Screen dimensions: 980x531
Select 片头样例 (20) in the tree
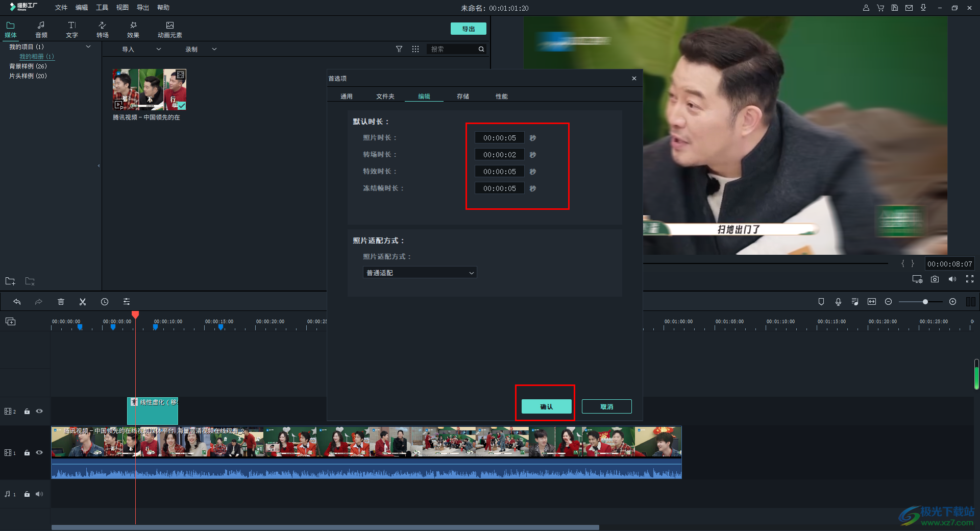click(x=28, y=76)
